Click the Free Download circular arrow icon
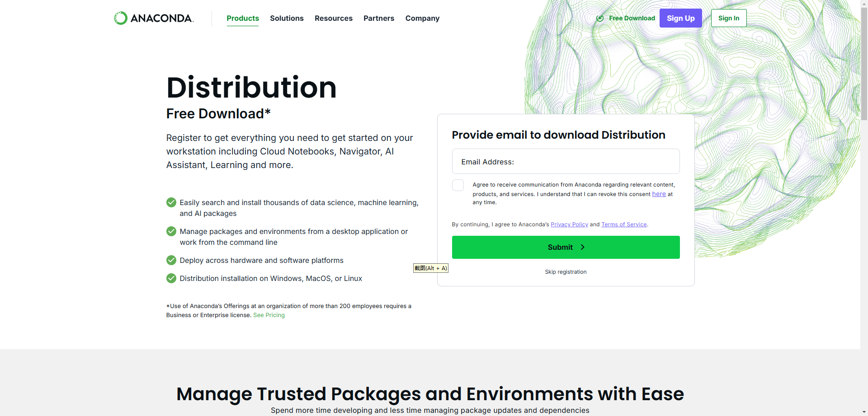The height and width of the screenshot is (416, 868). pos(600,18)
